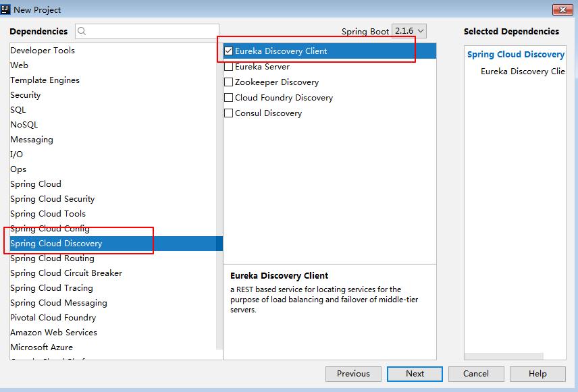
Task: Select the Consul Discovery checkbox
Action: click(x=228, y=113)
